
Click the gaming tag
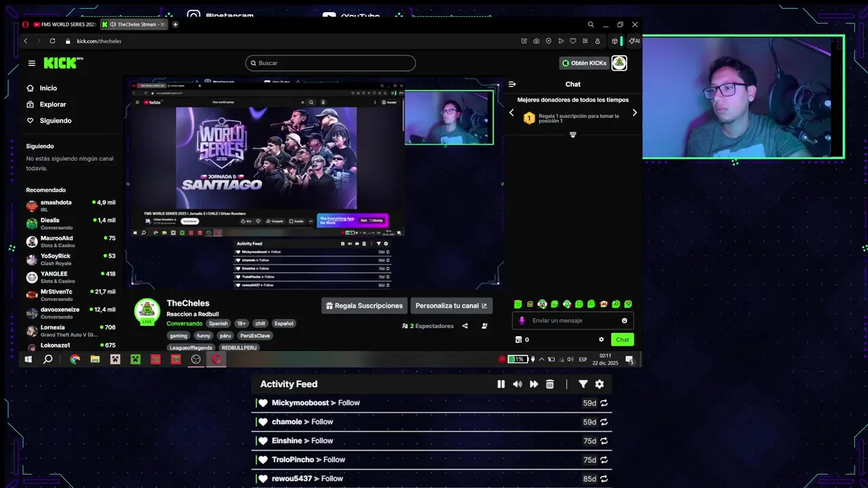click(178, 335)
